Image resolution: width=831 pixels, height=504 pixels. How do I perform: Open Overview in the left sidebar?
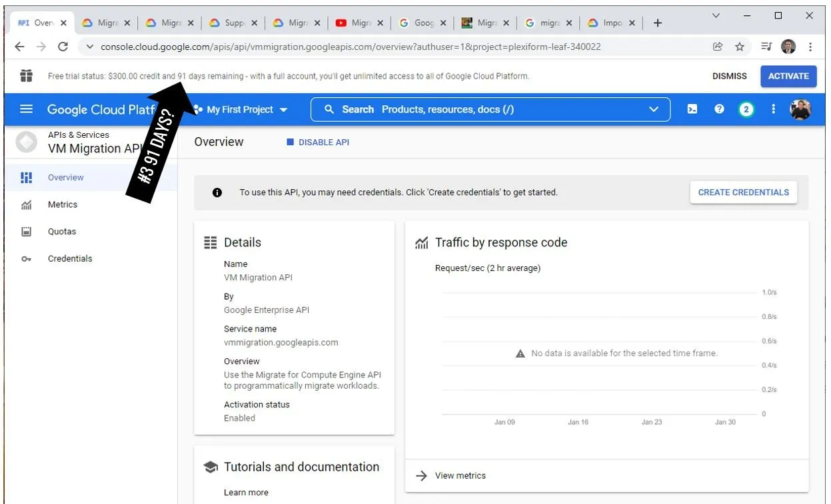click(91, 178)
